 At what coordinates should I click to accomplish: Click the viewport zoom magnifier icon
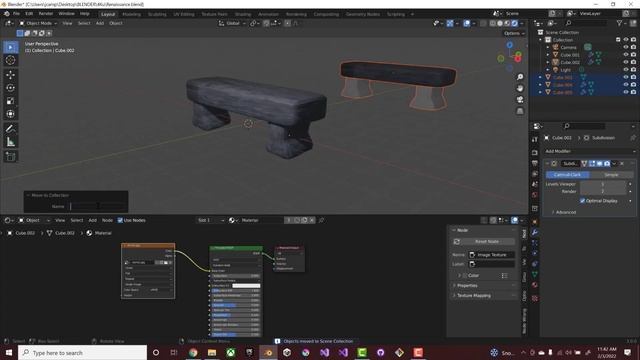coord(520,77)
